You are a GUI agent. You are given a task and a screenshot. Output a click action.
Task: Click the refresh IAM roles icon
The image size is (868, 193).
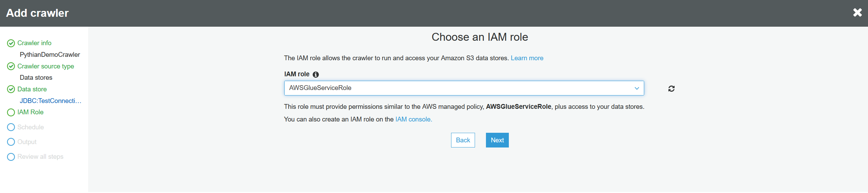[671, 89]
